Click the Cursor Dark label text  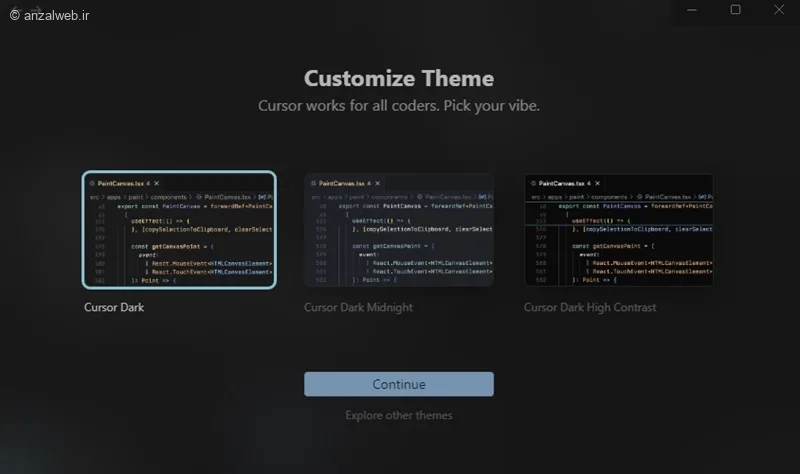coord(114,308)
